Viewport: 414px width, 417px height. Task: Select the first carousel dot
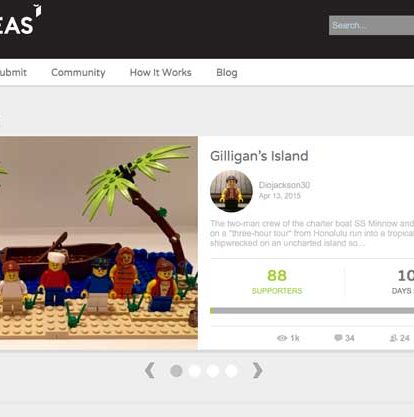point(176,371)
